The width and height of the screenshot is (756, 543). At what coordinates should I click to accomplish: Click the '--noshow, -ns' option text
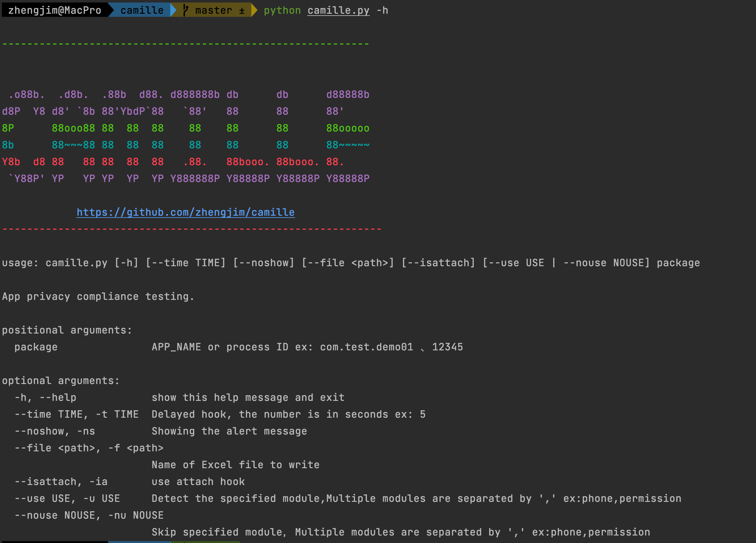coord(55,431)
